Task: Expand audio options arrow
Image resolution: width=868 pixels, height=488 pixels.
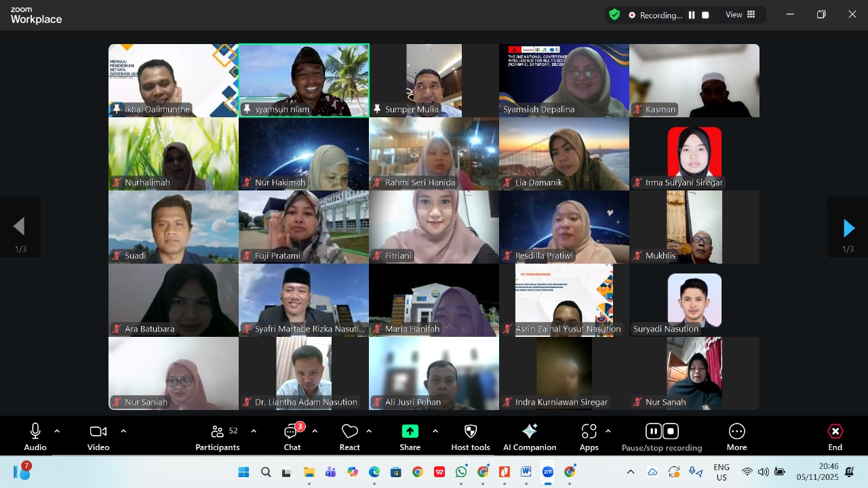Action: pos(57,431)
